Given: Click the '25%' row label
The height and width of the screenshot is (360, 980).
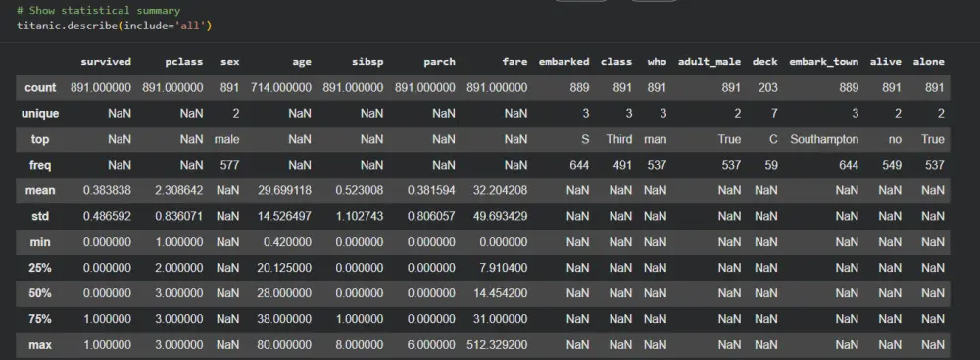Looking at the screenshot, I should pos(40,268).
